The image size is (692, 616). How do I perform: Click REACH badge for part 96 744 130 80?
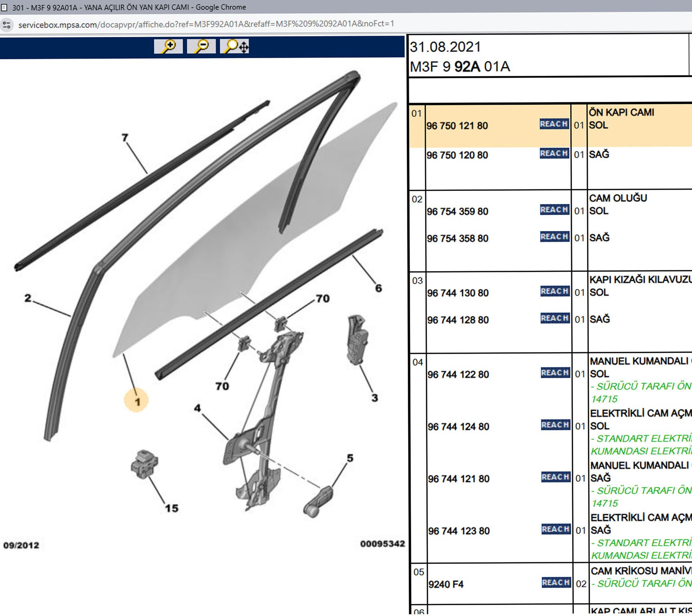tap(555, 292)
